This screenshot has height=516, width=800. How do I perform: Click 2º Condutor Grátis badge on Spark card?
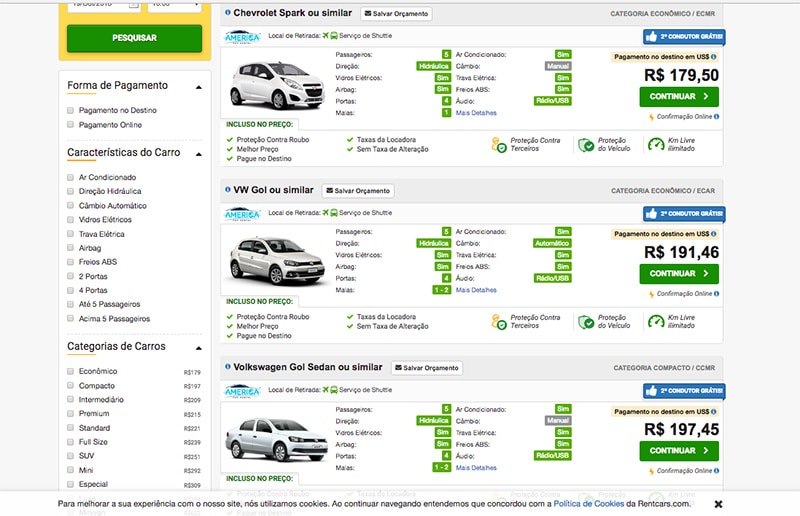click(684, 37)
